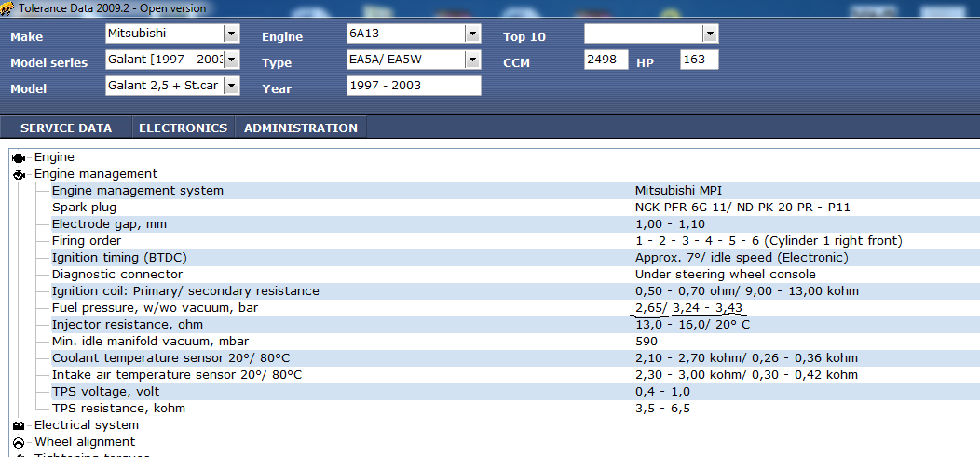This screenshot has width=980, height=457.
Task: Select the Min. idle manifold vacuum row
Action: point(514,342)
